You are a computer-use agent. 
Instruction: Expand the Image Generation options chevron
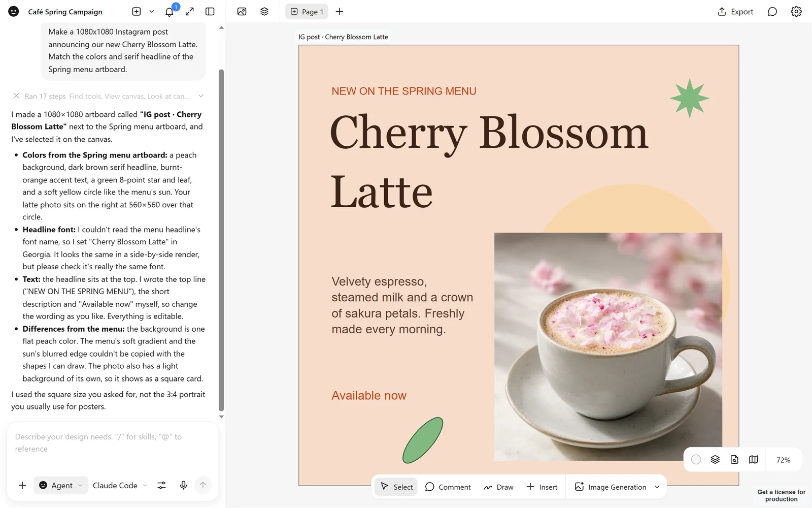point(657,487)
